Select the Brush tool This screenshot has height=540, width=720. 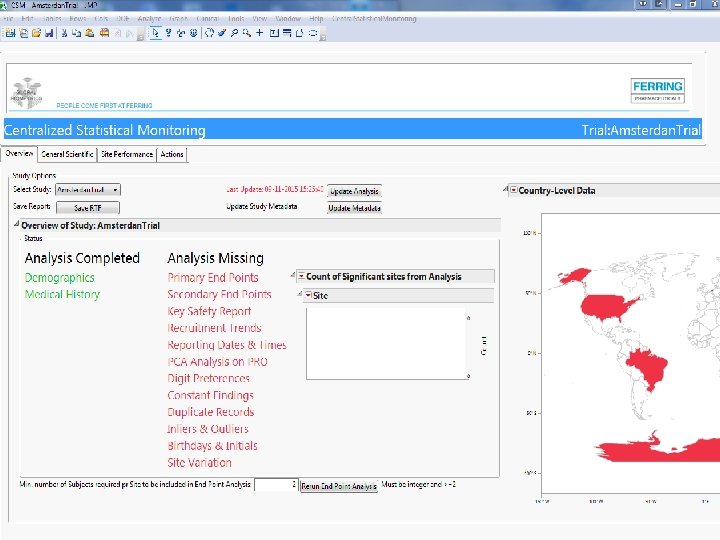pyautogui.click(x=222, y=33)
